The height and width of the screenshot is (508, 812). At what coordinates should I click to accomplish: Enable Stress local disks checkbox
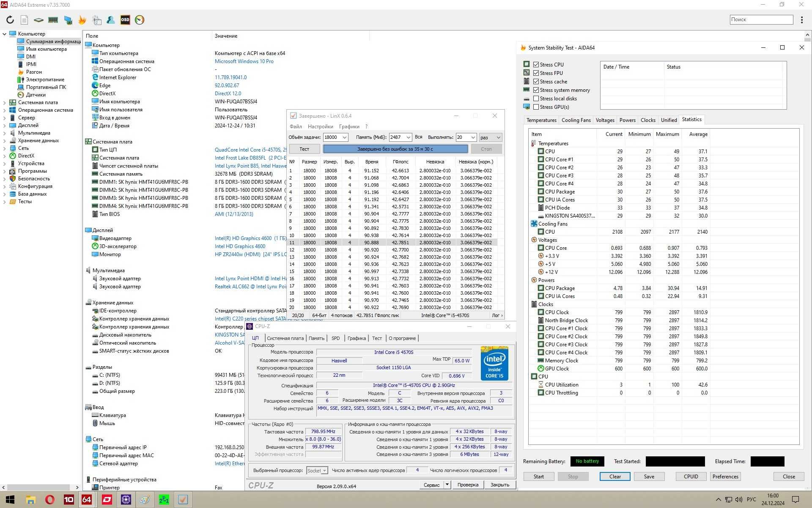click(536, 98)
